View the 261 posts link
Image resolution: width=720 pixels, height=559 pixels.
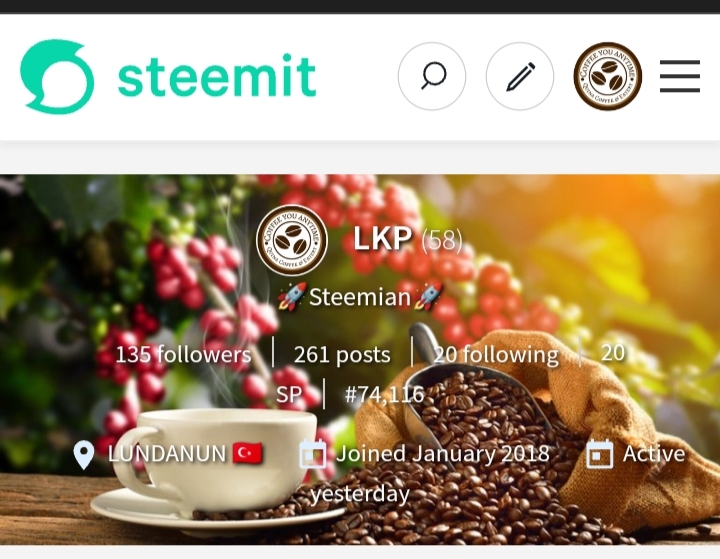point(342,355)
